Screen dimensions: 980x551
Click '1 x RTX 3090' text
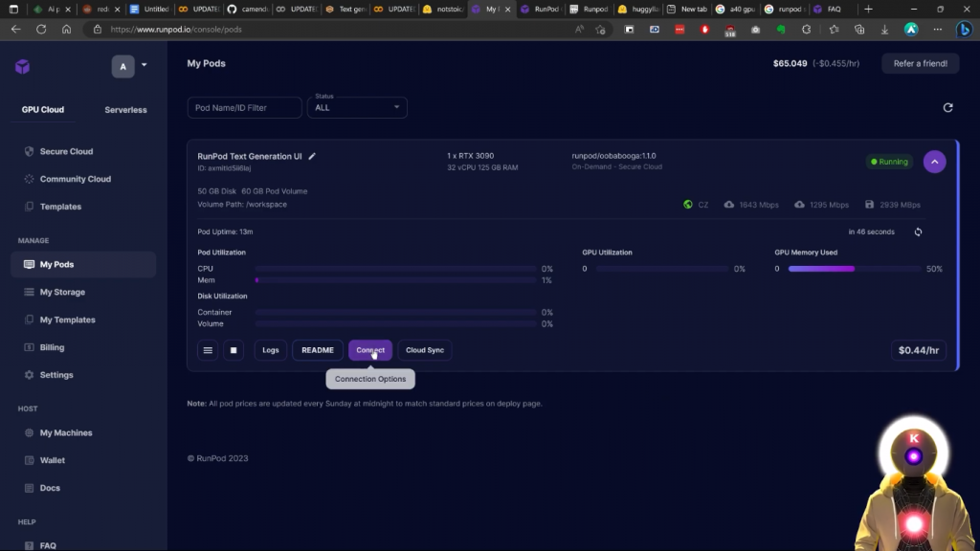click(x=470, y=156)
